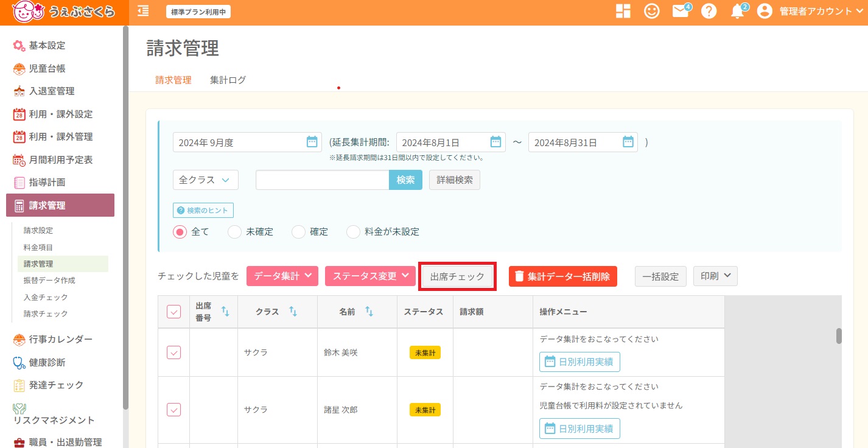Expand the 印刷 dropdown button
Viewport: 868px width, 448px height.
coord(716,276)
